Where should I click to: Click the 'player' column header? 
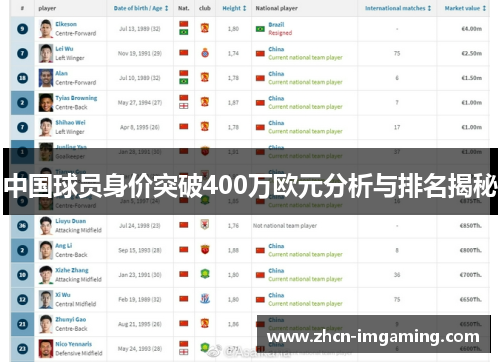47,8
